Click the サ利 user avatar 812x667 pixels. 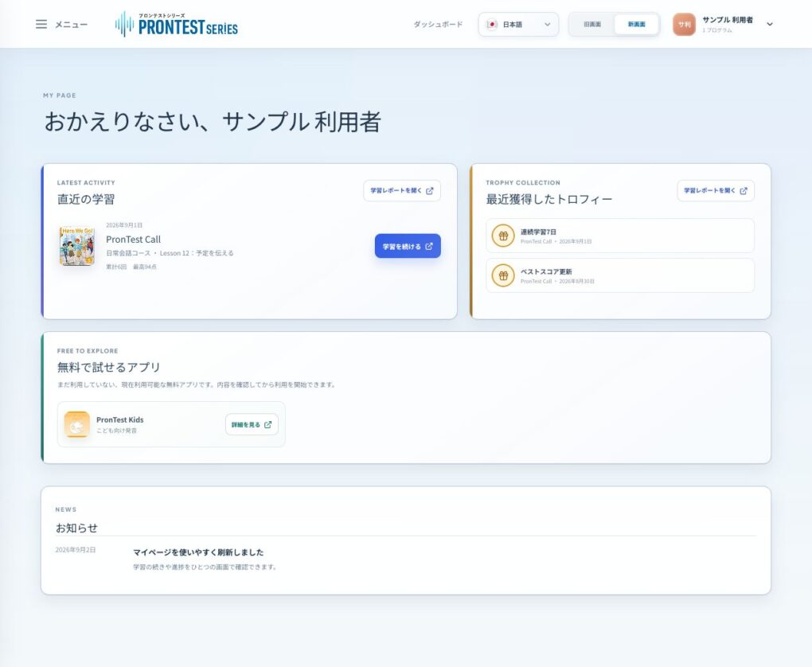tap(684, 25)
